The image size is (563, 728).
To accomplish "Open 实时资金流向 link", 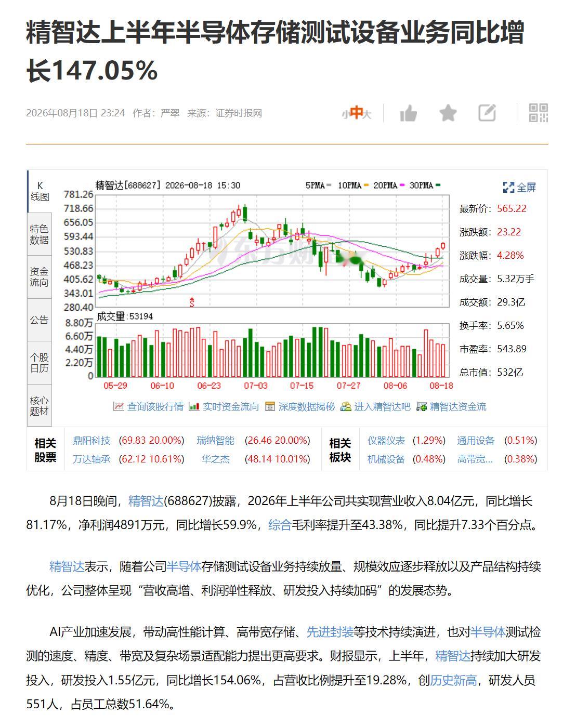I will coord(231,406).
